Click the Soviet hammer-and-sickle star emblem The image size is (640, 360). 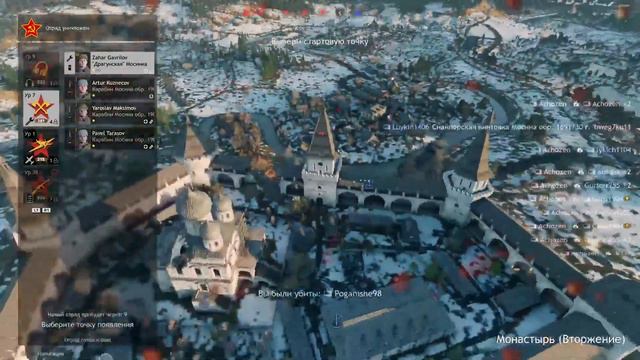[x=32, y=28]
